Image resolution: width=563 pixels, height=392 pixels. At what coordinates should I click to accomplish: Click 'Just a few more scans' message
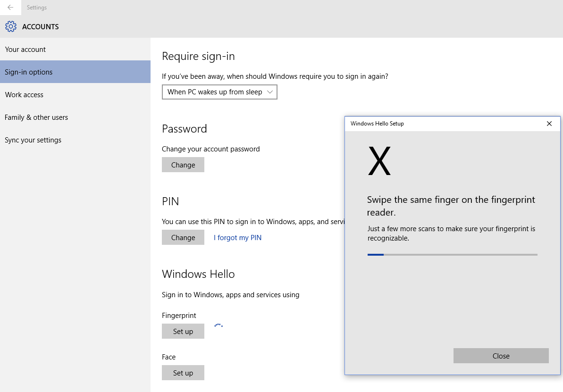[x=451, y=234]
